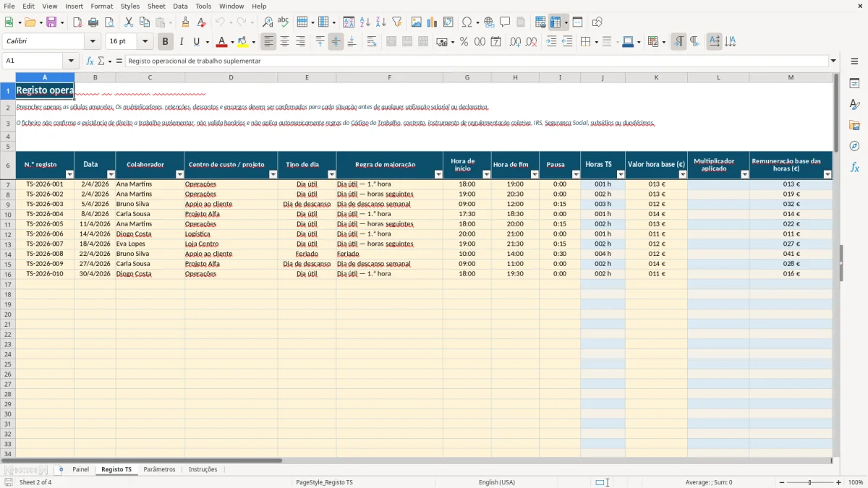Toggle Center Horizontally alignment

pos(284,42)
